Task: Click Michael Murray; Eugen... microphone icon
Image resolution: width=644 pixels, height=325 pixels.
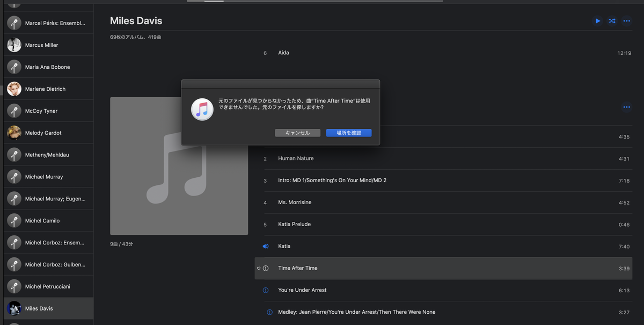Action: [14, 199]
